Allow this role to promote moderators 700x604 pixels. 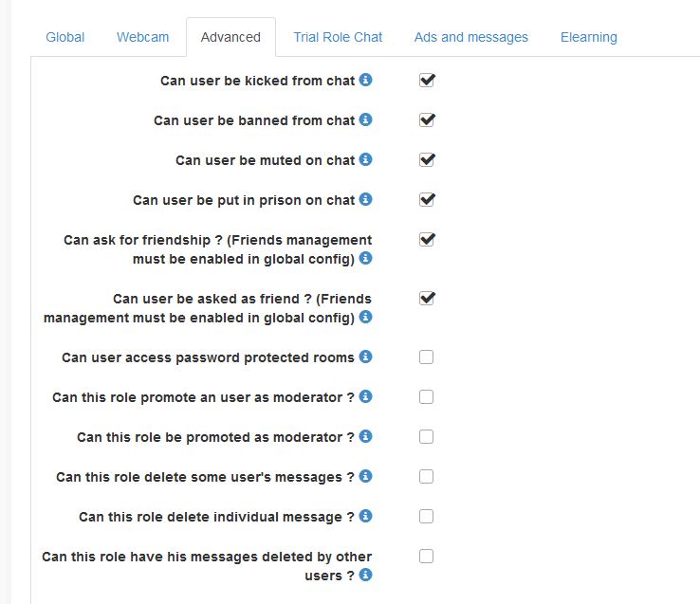click(427, 397)
